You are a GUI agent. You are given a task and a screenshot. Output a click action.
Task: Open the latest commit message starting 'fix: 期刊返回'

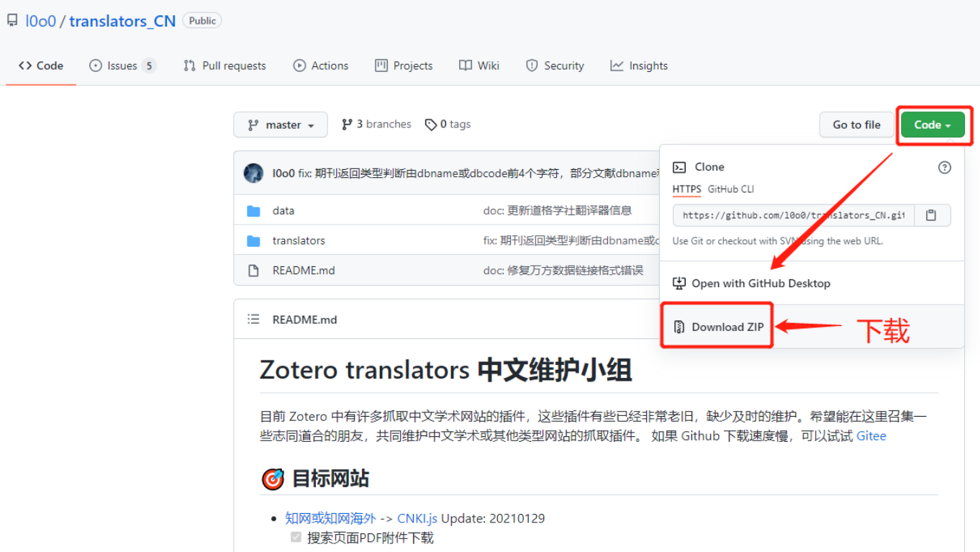click(x=478, y=173)
